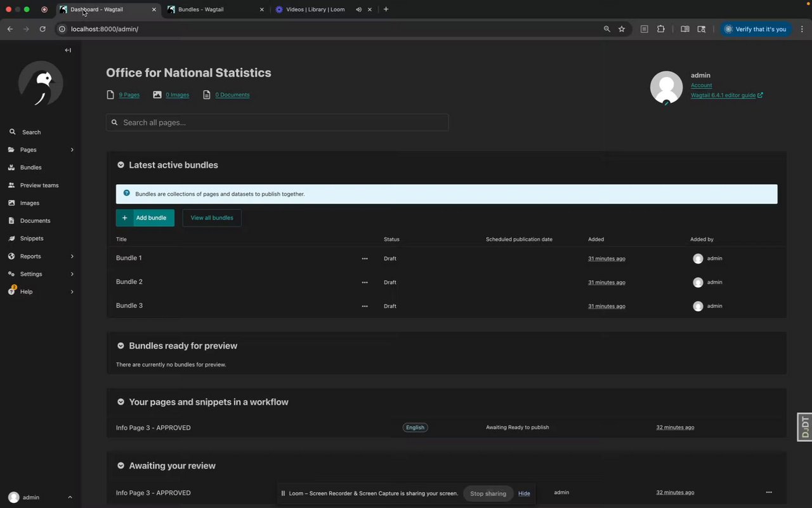Click the 0 Documents summary link
Image resolution: width=812 pixels, height=508 pixels.
tap(232, 95)
